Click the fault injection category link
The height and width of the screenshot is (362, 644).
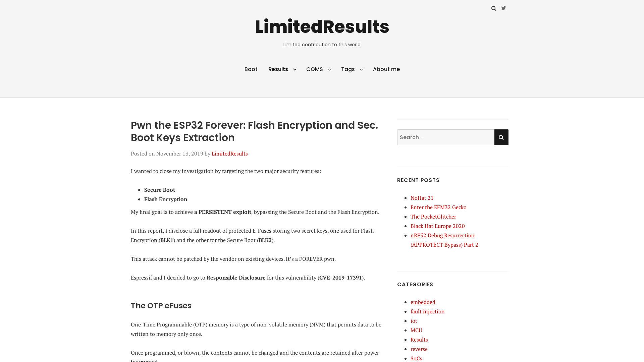click(427, 311)
